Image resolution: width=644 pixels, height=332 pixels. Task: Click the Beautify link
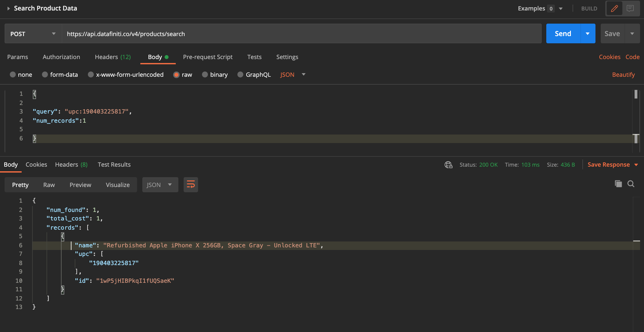[x=623, y=75]
